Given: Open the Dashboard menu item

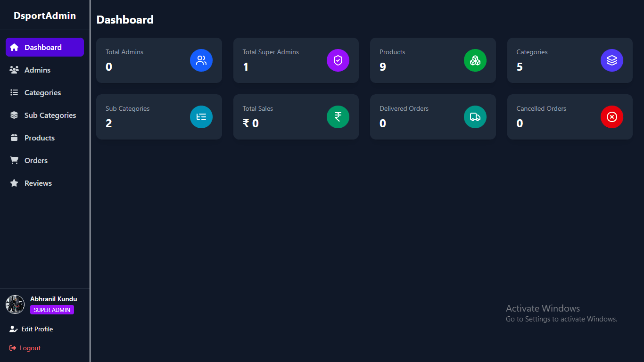Looking at the screenshot, I should pos(45,47).
